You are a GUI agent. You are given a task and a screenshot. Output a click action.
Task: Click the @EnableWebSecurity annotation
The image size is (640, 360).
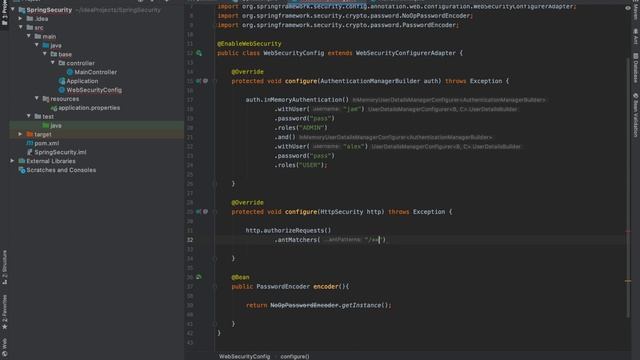[x=249, y=44]
